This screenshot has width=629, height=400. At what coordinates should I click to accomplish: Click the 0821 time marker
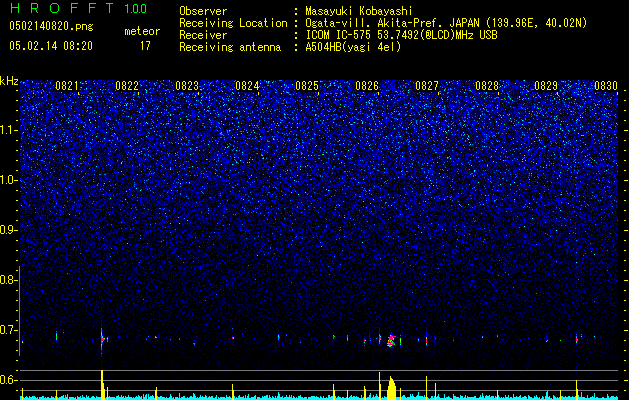[67, 86]
